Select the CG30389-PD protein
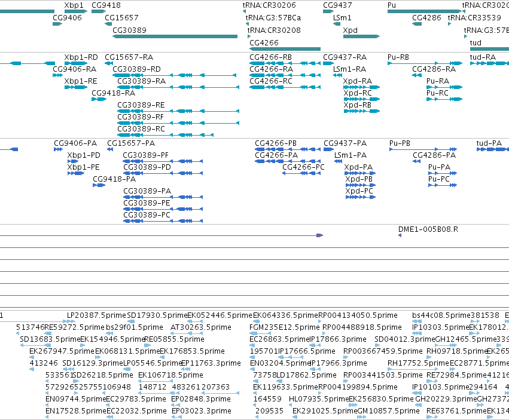Viewport: 509px width, 420px height. pyautogui.click(x=163, y=173)
